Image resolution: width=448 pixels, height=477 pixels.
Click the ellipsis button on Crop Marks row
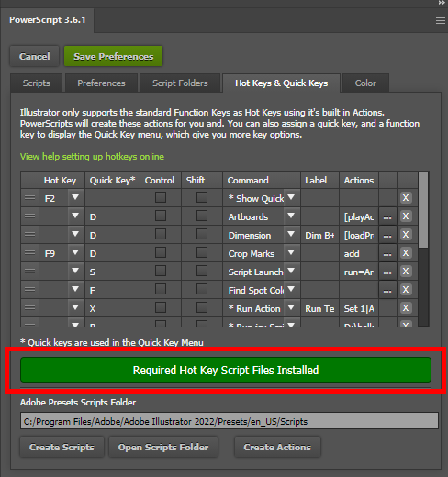(x=387, y=253)
